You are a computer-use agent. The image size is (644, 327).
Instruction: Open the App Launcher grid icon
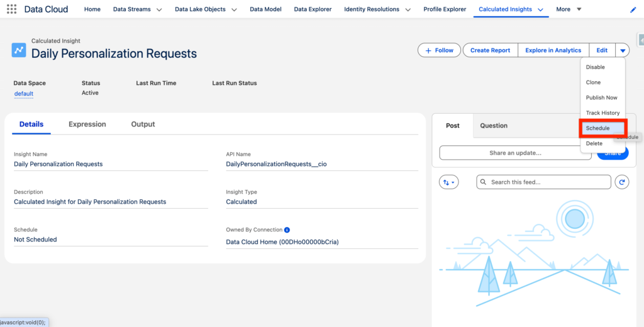pyautogui.click(x=11, y=9)
